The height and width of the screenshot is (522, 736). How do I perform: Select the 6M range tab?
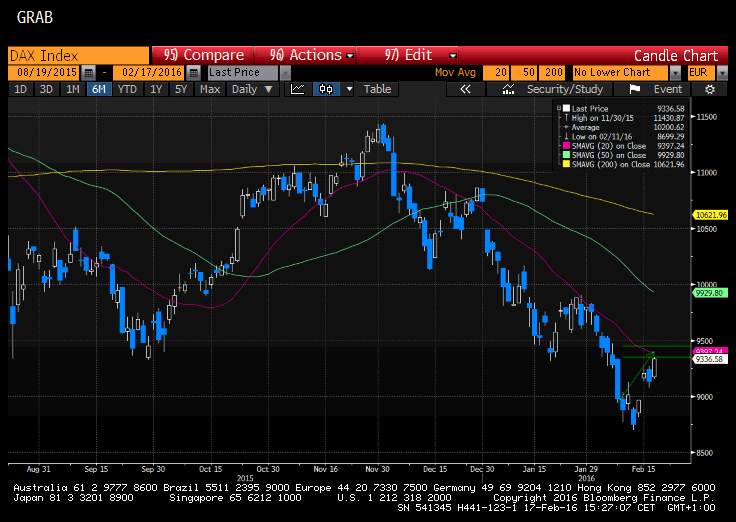(x=99, y=89)
